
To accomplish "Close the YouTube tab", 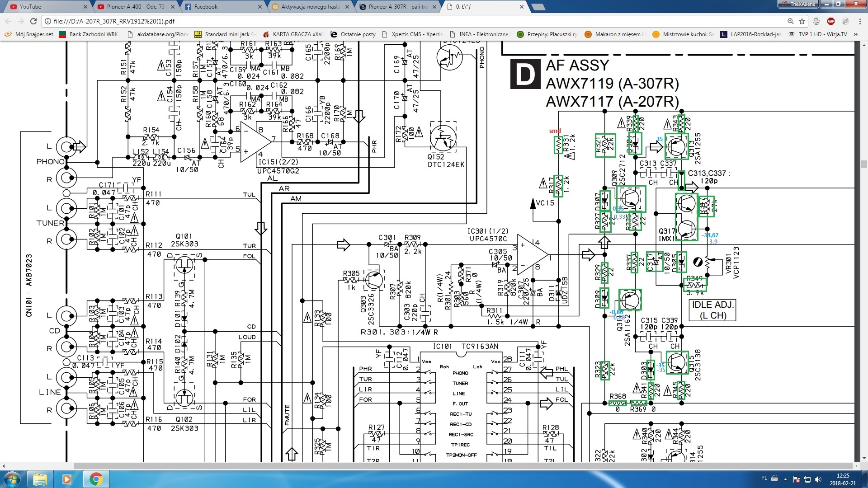I will click(x=85, y=7).
